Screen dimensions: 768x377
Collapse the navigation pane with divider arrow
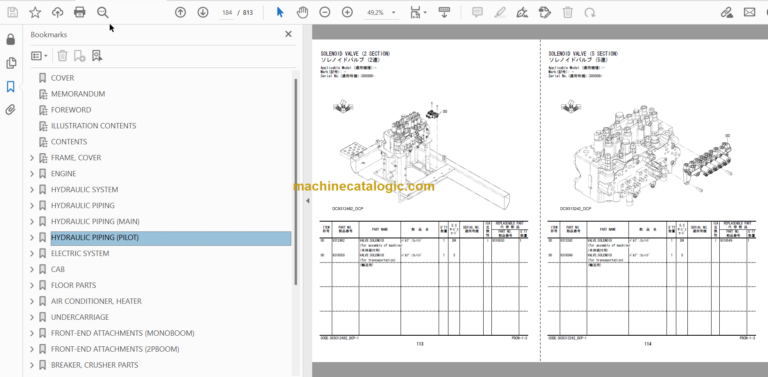308,201
